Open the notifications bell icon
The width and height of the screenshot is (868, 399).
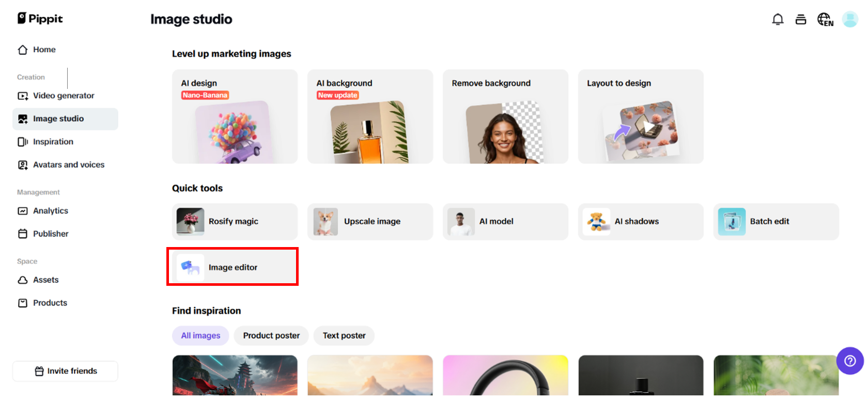tap(778, 20)
